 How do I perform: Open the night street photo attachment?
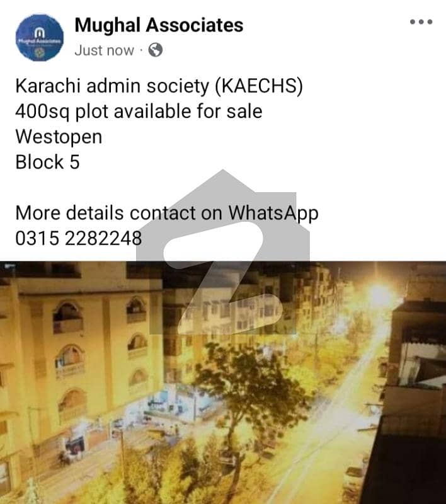[223, 382]
